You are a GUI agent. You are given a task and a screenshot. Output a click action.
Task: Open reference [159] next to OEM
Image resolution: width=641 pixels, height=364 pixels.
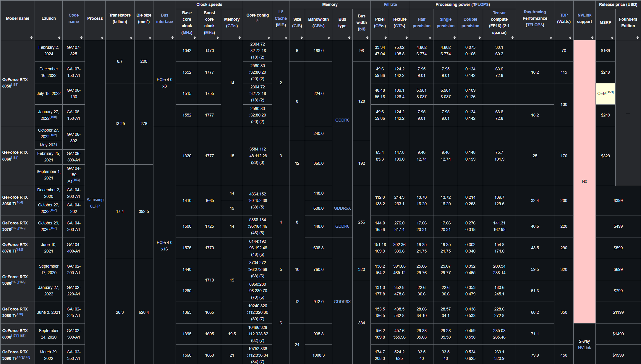coord(610,92)
